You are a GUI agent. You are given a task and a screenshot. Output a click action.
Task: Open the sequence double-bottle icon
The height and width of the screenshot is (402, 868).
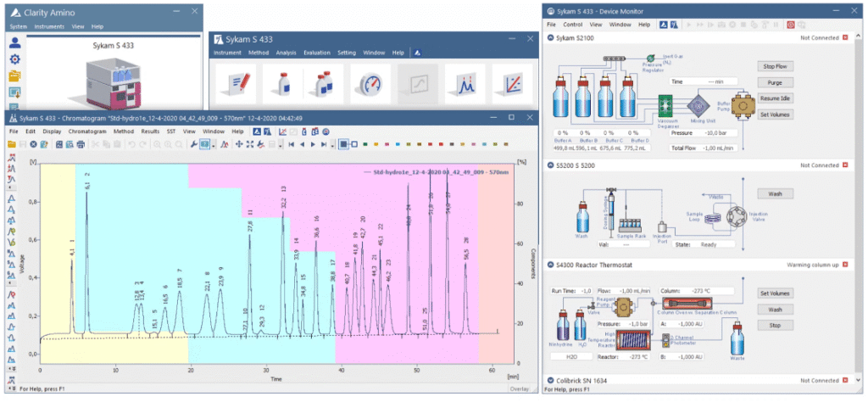(323, 84)
